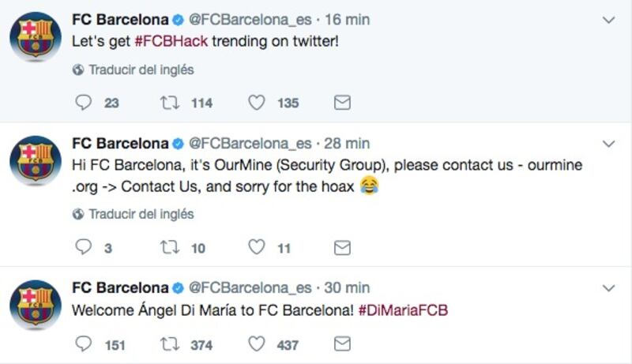This screenshot has width=632, height=364.
Task: Retweet the OurMine Security Group tweet
Action: (x=170, y=247)
